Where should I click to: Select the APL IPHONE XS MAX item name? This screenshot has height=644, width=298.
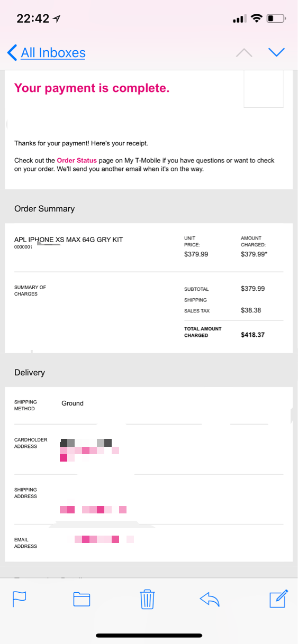(68, 240)
